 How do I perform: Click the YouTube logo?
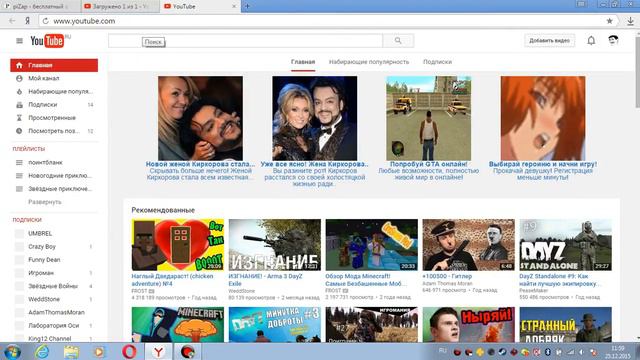(x=47, y=41)
